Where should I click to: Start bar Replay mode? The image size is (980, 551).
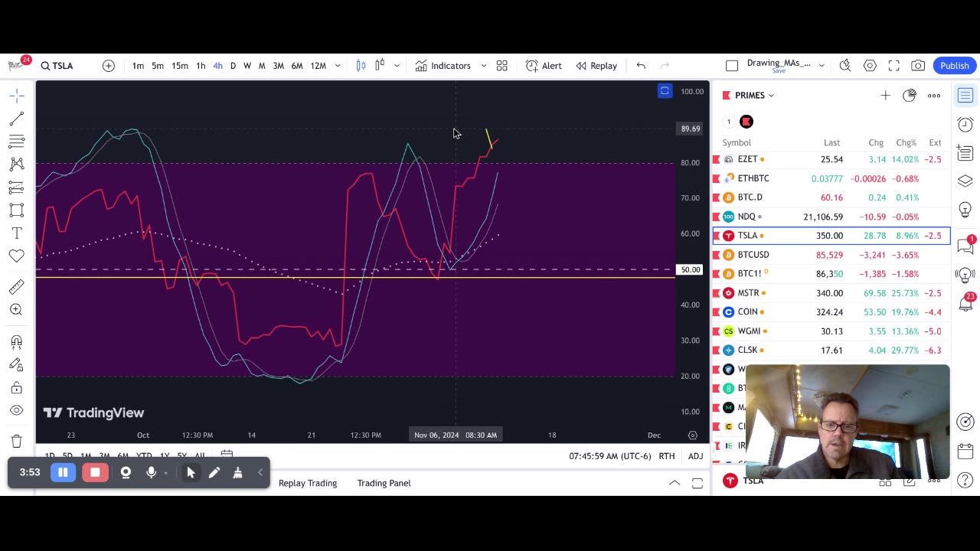coord(596,66)
